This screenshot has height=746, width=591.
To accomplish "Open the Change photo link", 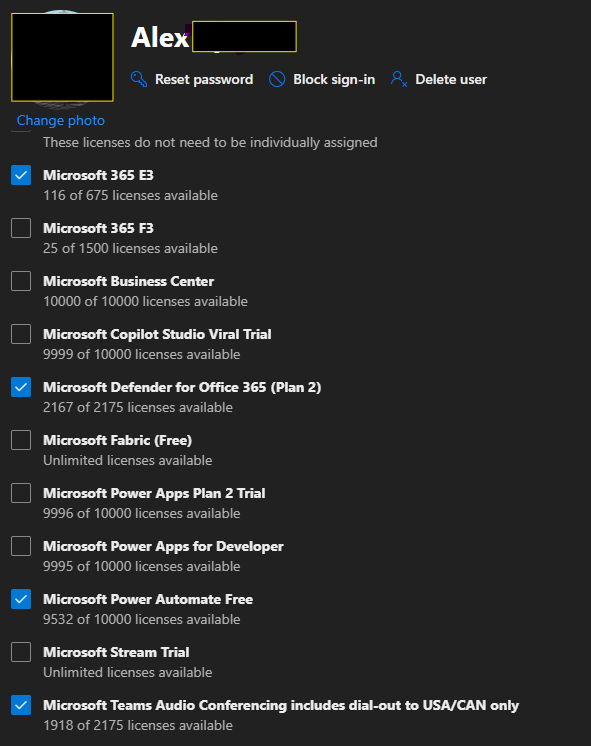I will [x=60, y=120].
